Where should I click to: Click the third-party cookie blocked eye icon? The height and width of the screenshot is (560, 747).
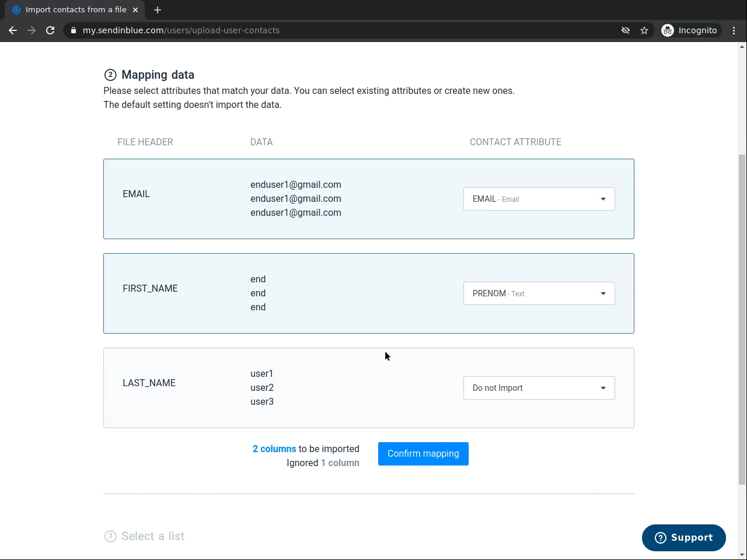[626, 30]
